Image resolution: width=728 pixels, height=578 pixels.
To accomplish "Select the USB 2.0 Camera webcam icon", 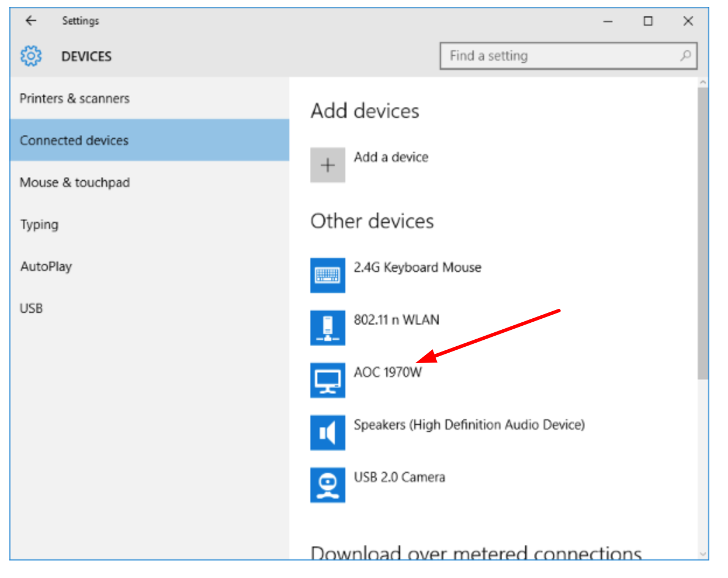I will (x=327, y=485).
